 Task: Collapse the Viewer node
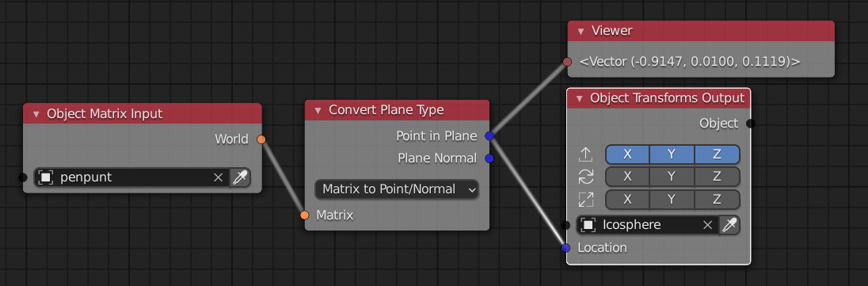click(581, 31)
